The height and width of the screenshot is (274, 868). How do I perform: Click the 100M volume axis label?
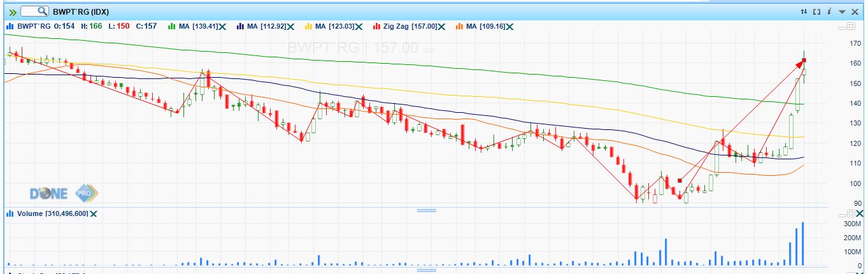pos(853,252)
